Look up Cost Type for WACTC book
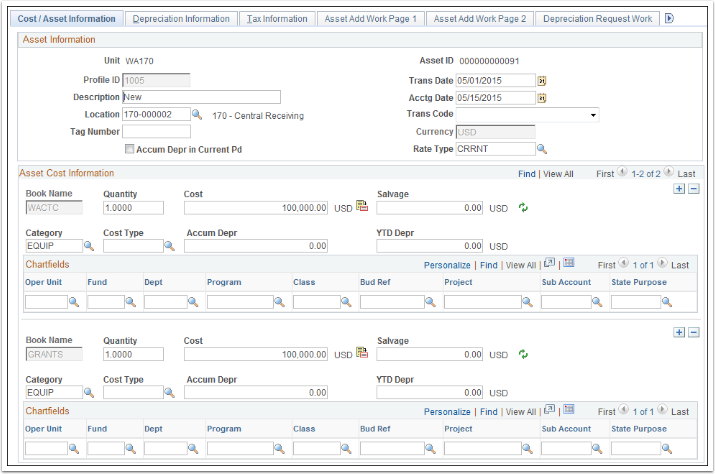 (170, 246)
